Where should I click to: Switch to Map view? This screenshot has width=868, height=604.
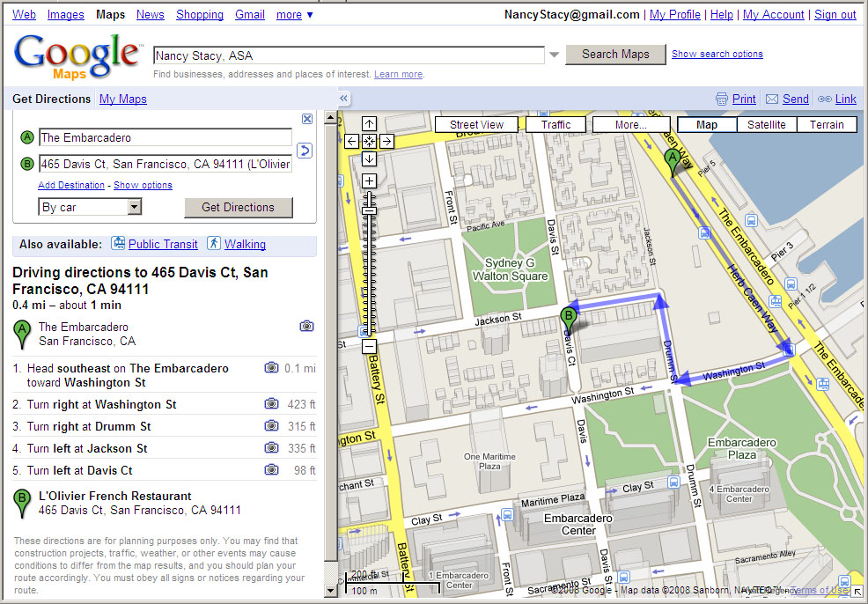pos(707,124)
